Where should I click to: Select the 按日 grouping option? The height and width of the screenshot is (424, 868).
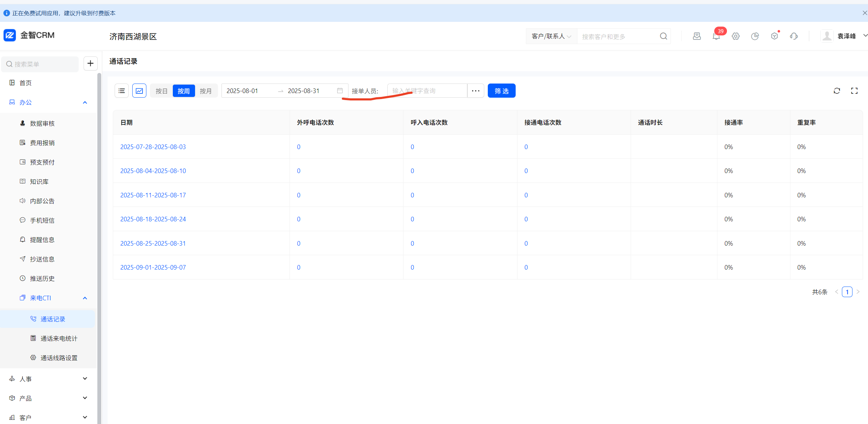click(162, 91)
